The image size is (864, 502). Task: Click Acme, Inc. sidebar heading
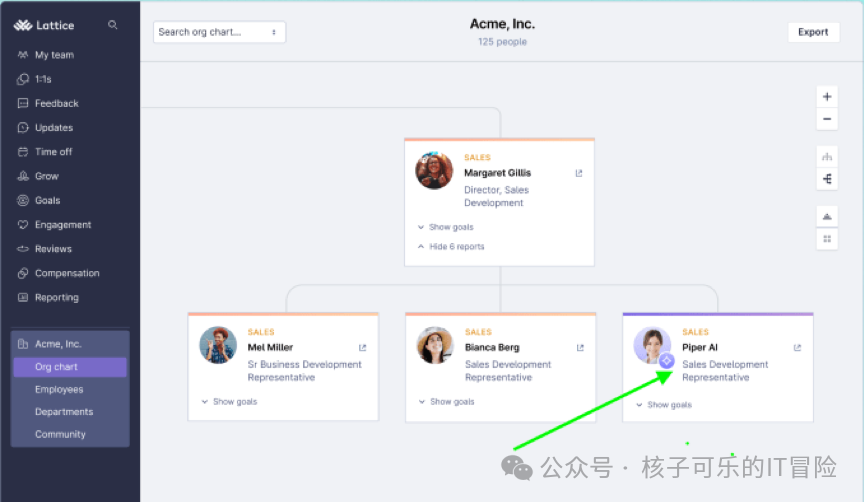(x=58, y=344)
